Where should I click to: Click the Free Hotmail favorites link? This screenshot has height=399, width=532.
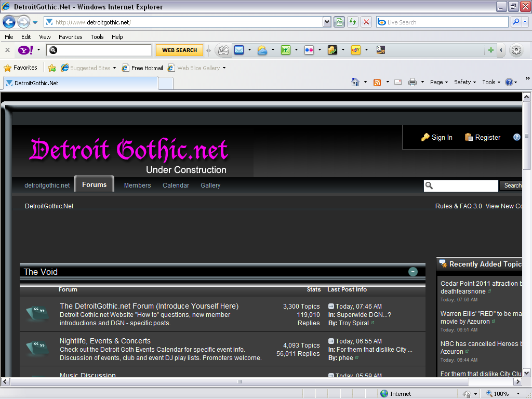pyautogui.click(x=143, y=68)
